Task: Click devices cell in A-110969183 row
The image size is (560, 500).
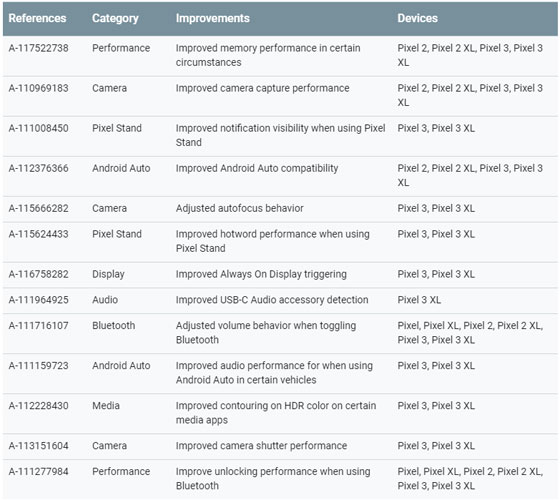Action: point(470,95)
